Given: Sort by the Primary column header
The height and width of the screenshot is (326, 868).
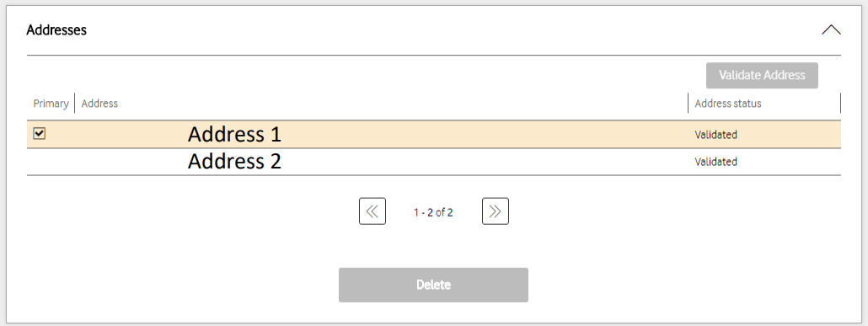Looking at the screenshot, I should click(x=51, y=104).
